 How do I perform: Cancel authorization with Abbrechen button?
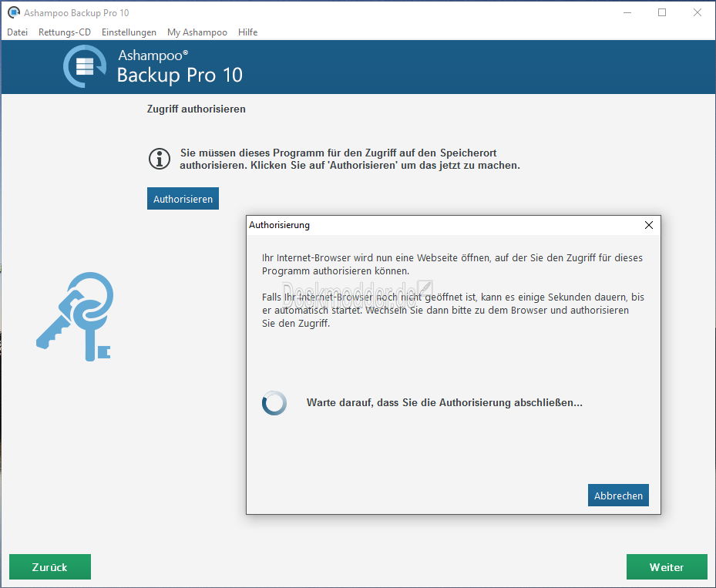(x=618, y=496)
